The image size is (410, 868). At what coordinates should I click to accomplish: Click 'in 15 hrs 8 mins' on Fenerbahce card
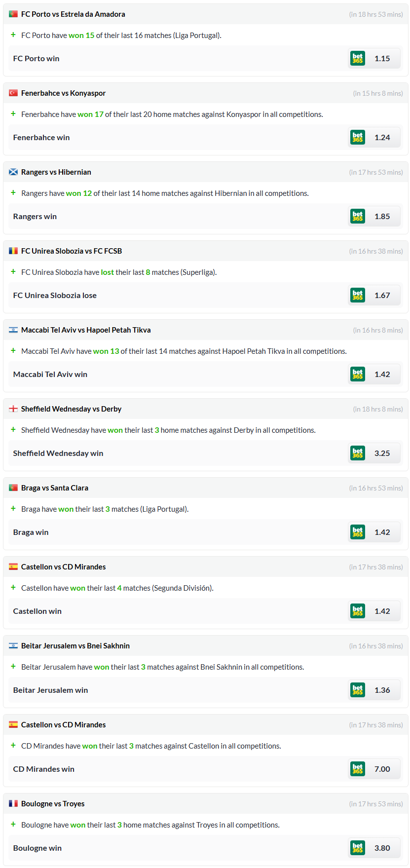click(x=378, y=93)
